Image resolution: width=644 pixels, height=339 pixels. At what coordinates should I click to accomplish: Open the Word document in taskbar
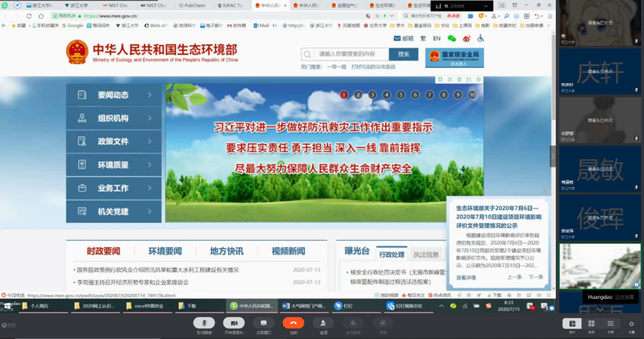304,306
